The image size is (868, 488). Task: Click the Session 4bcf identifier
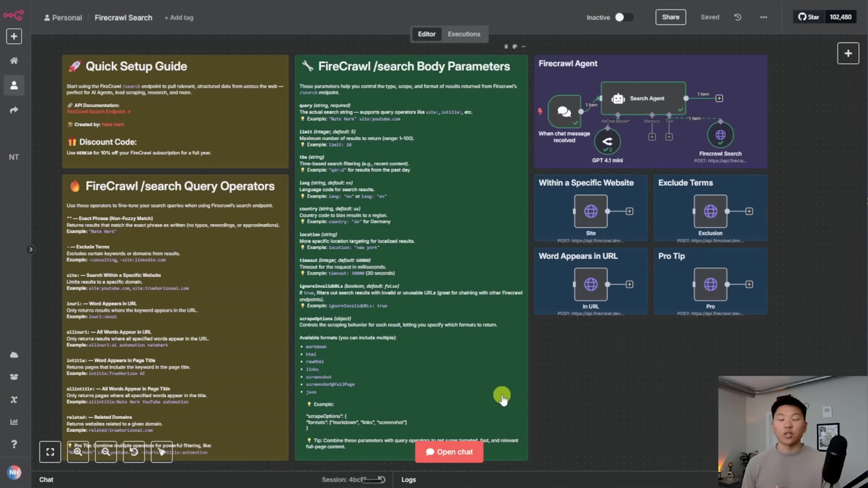click(343, 480)
